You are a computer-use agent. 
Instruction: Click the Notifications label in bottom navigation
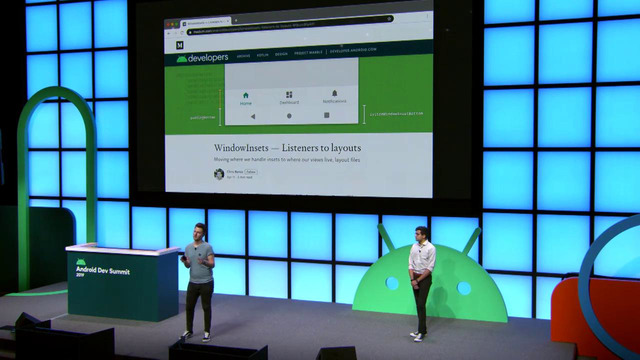click(335, 101)
